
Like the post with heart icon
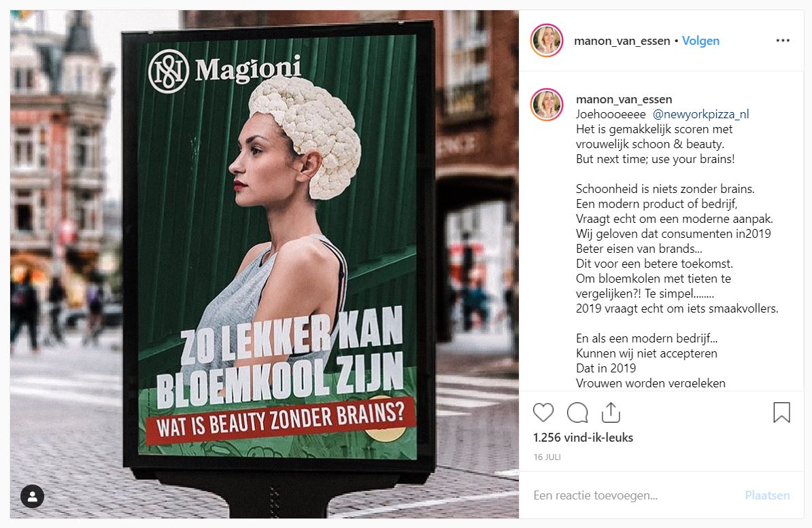543,412
